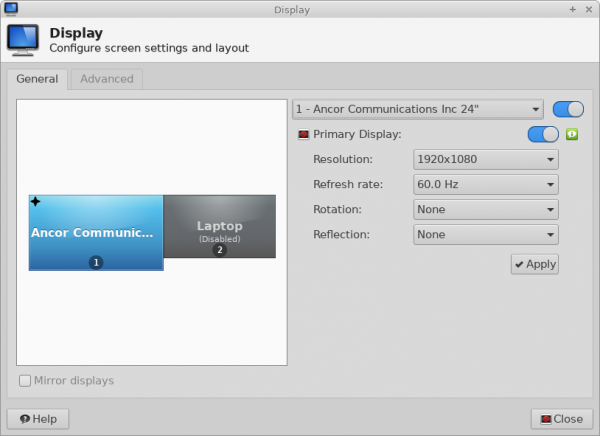Open the Reflection dropdown set to None
The height and width of the screenshot is (436, 600).
point(486,235)
